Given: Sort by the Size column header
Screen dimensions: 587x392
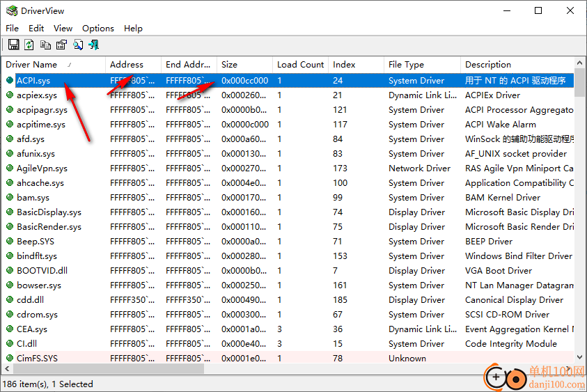Looking at the screenshot, I should (x=245, y=64).
